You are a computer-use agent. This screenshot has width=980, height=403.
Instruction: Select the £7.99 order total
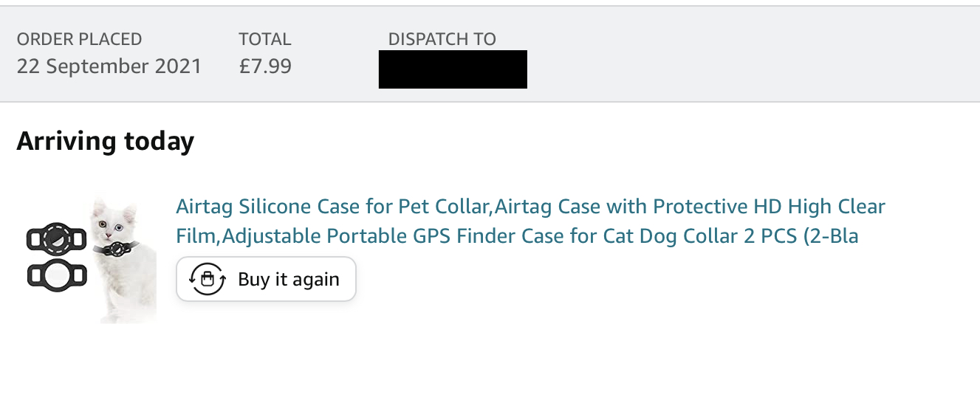(265, 66)
